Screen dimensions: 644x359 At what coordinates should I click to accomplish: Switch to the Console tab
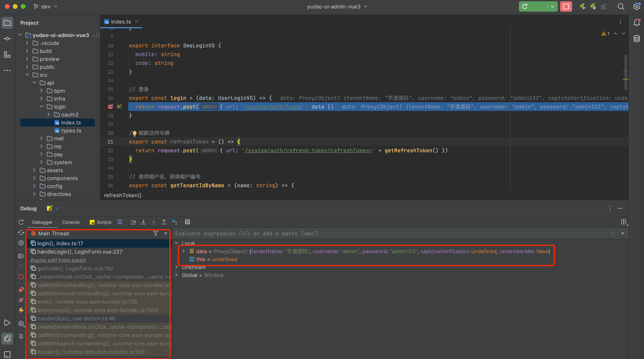pos(71,222)
